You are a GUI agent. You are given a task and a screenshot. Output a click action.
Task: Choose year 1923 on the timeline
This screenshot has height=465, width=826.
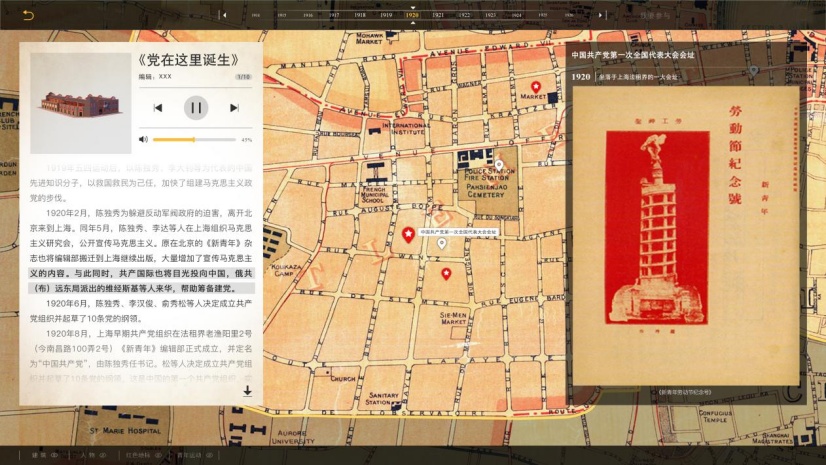490,15
